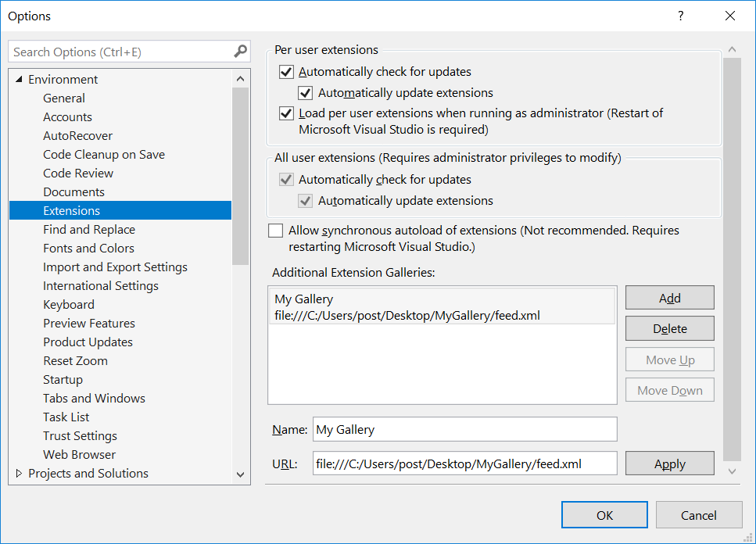This screenshot has height=544, width=756.
Task: Apply the gallery URL changes
Action: 669,463
